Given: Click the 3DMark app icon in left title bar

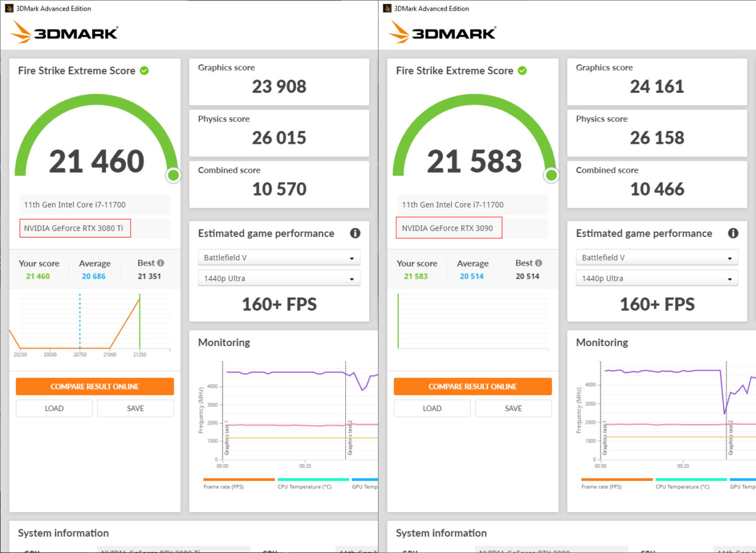Looking at the screenshot, I should [9, 8].
